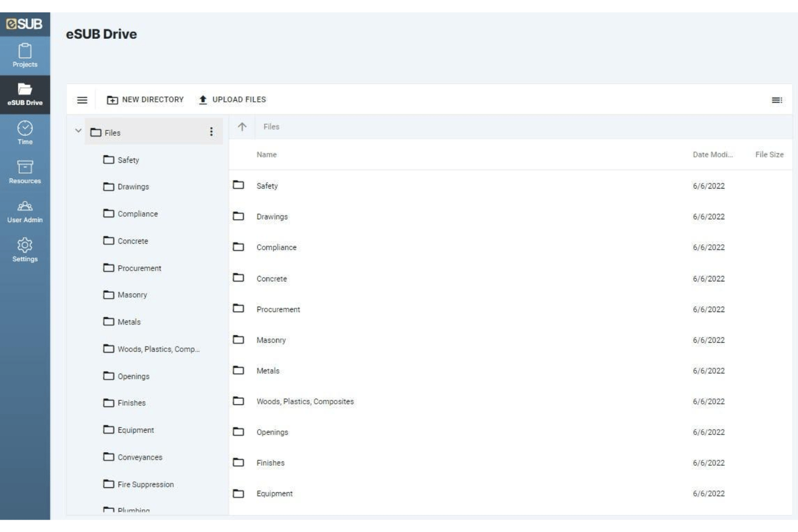The image size is (798, 532).
Task: Select Woods, Plastics, Comp... tree folder
Action: tap(152, 349)
